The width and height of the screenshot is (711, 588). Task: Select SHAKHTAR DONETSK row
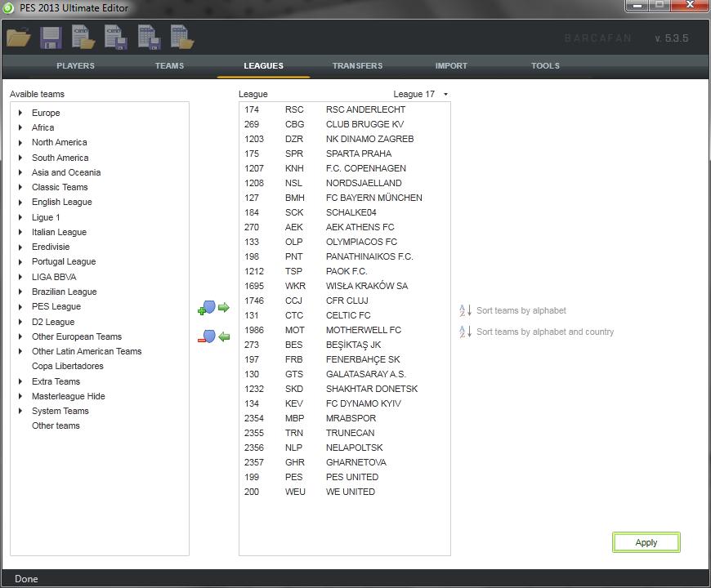point(345,389)
